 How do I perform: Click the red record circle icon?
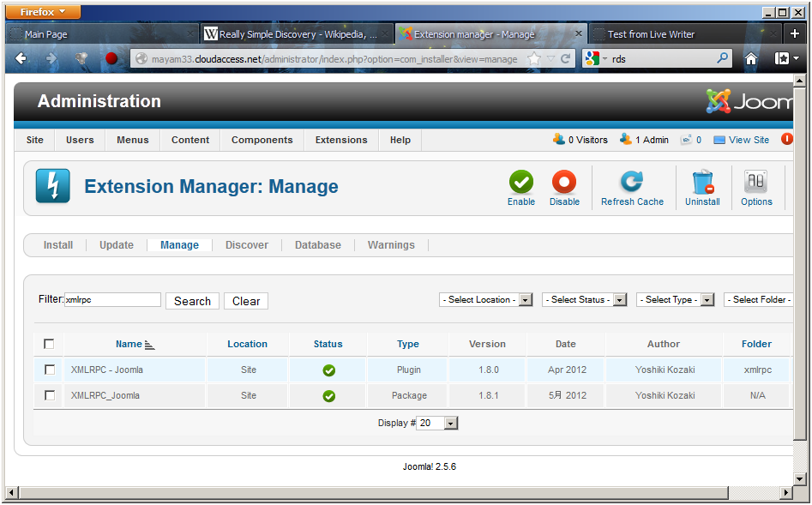(111, 58)
